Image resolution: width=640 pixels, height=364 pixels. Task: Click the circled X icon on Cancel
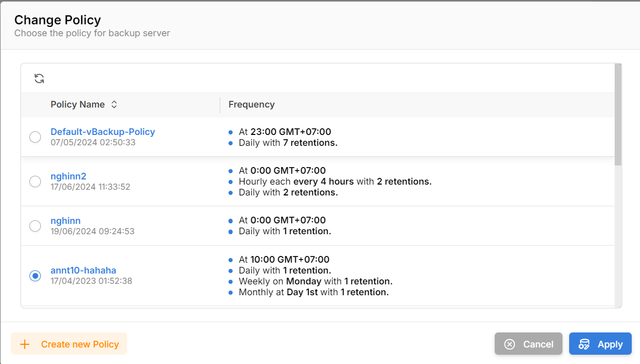point(510,344)
